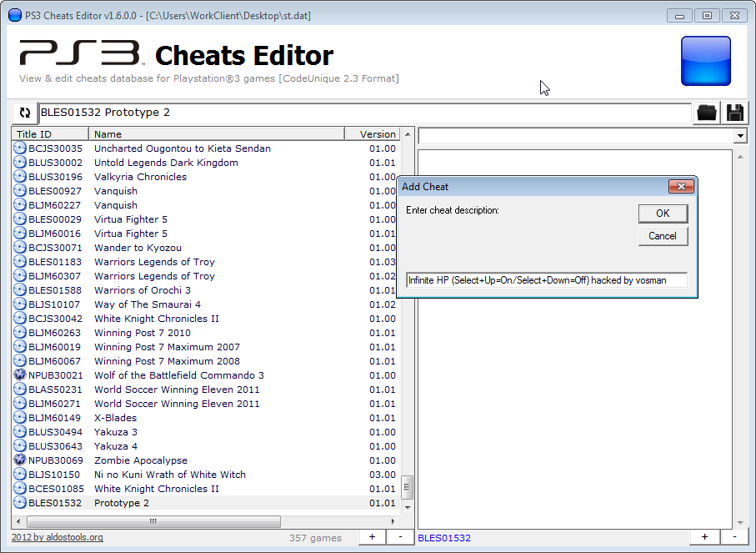The width and height of the screenshot is (756, 553).
Task: Click the icon for Wolf of the Battlefield
Action: tap(20, 375)
